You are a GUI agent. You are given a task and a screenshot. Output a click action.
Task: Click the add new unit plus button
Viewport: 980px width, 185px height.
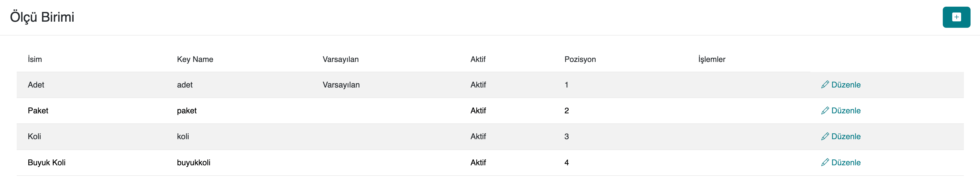956,17
